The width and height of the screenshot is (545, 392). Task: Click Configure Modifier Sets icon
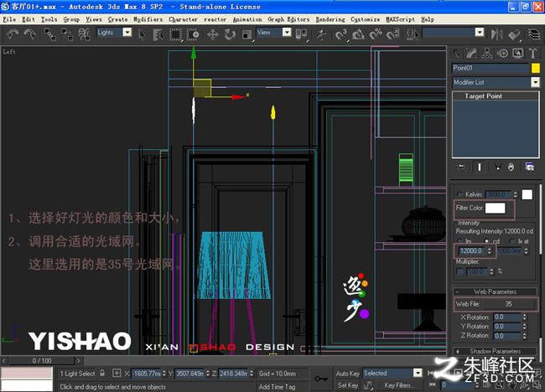pyautogui.click(x=530, y=167)
